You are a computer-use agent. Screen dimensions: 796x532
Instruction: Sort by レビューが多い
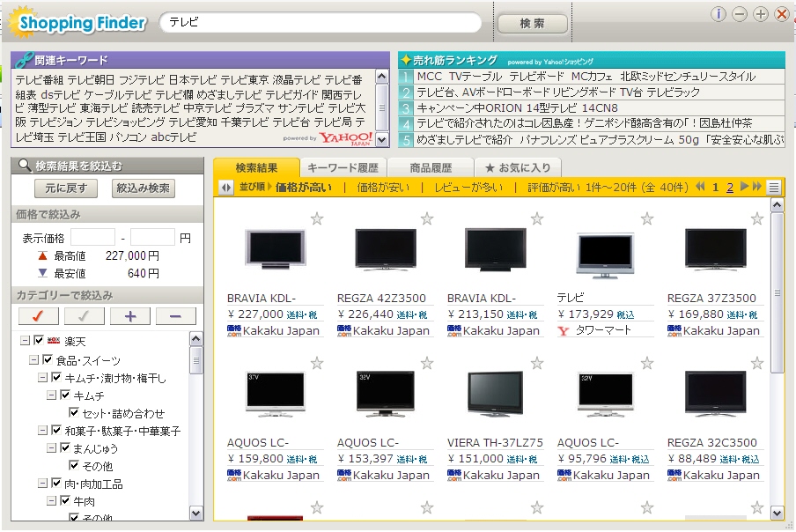pyautogui.click(x=468, y=188)
